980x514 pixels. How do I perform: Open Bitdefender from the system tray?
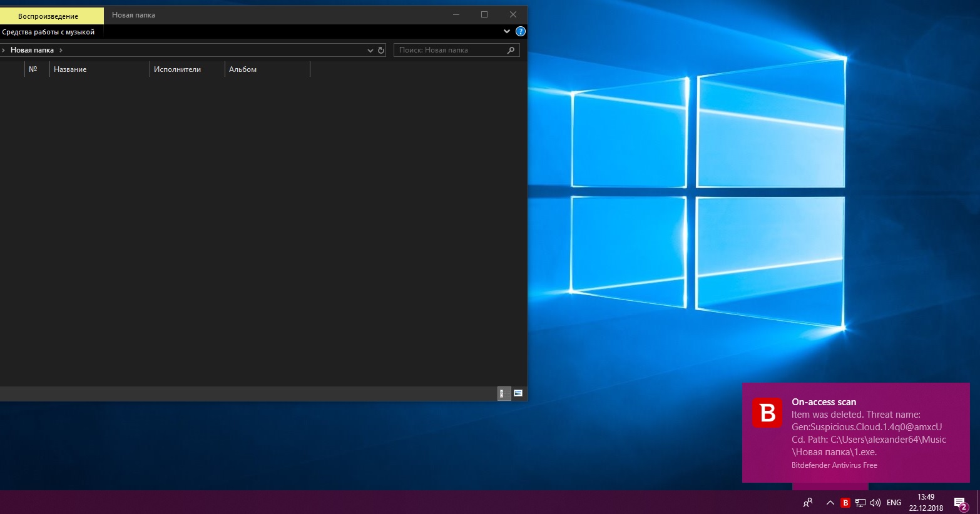pyautogui.click(x=845, y=503)
